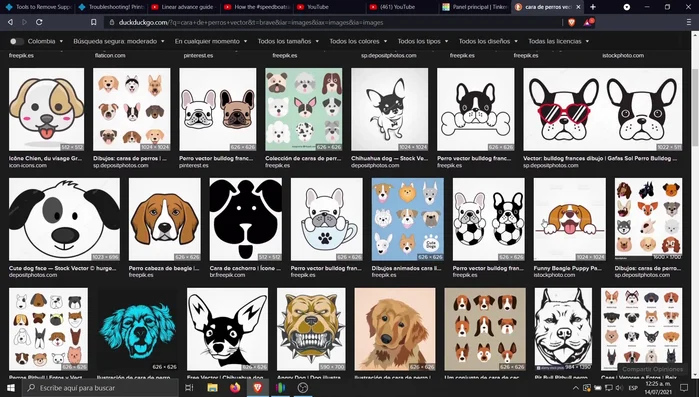Open the Windows Start menu
Viewport: 699px width, 397px height.
click(10, 388)
